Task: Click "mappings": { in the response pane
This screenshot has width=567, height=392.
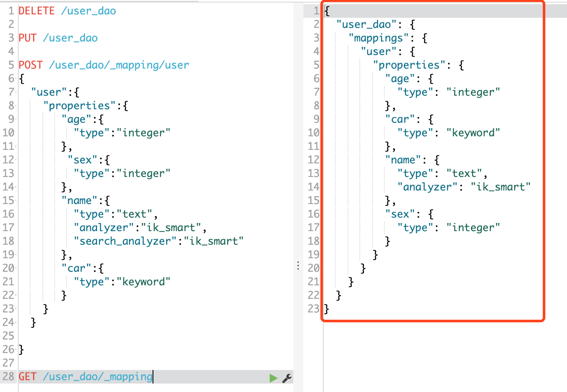Action: 388,38
